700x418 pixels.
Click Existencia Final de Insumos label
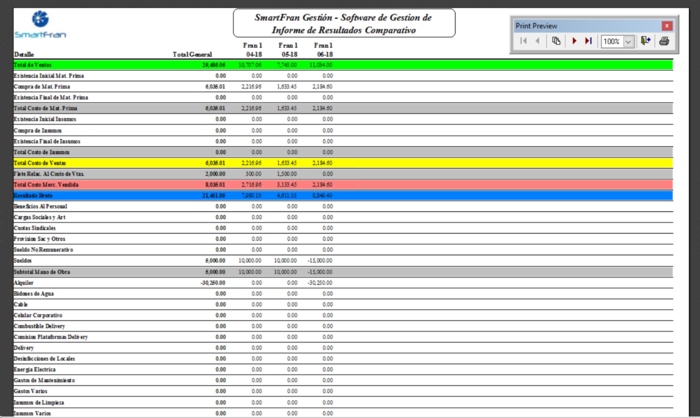[x=47, y=141]
